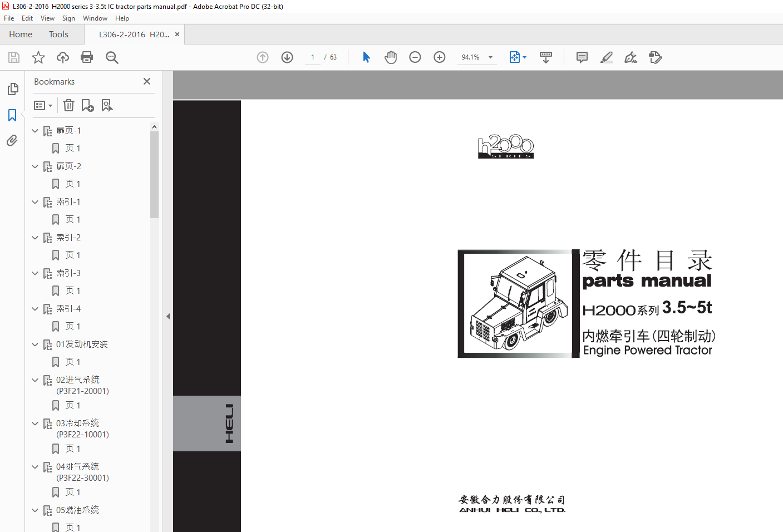Select 页 1 under 04排气系统
The width and height of the screenshot is (783, 532).
(x=72, y=492)
